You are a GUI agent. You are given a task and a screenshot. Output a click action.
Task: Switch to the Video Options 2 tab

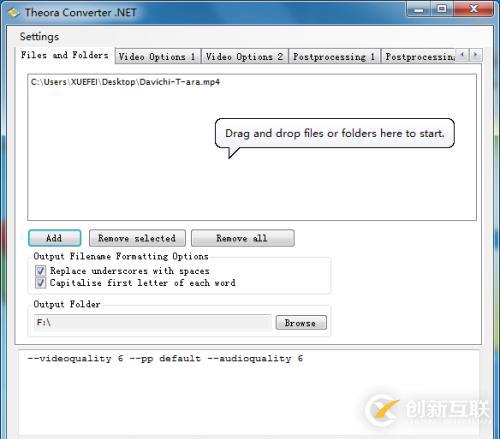click(245, 56)
